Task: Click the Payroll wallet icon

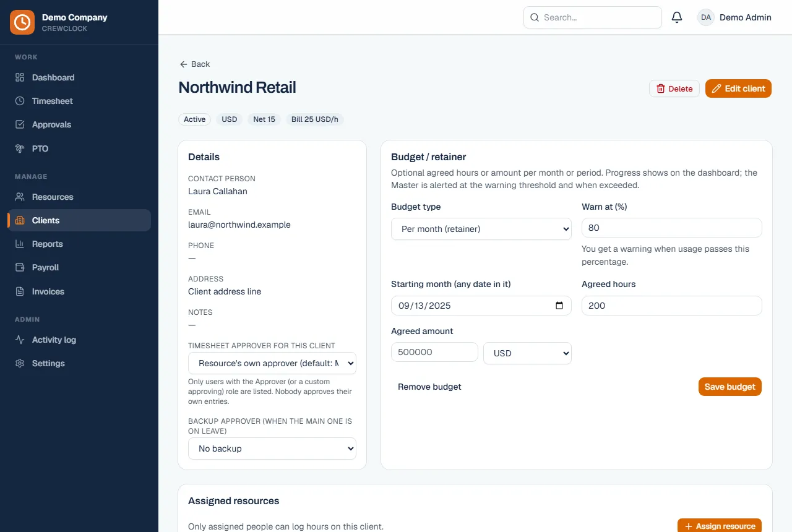Action: (x=20, y=267)
